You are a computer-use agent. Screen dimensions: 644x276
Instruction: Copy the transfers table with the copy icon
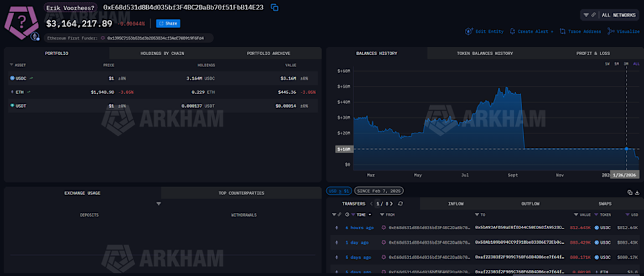tap(630, 192)
